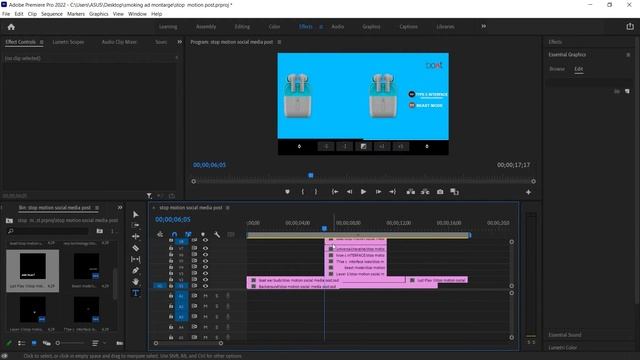Open Lumetri Color panel

click(562, 348)
